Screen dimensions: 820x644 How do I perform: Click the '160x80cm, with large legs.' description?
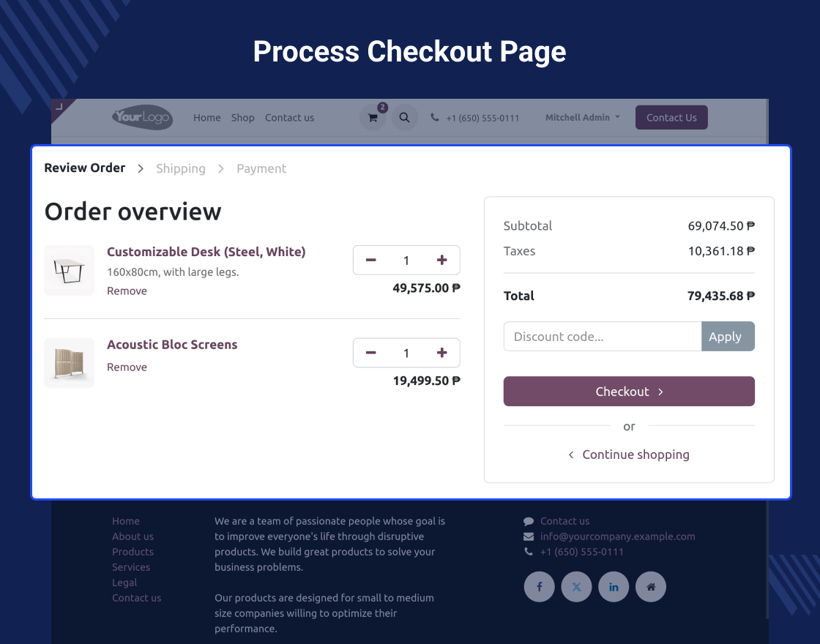click(x=173, y=272)
